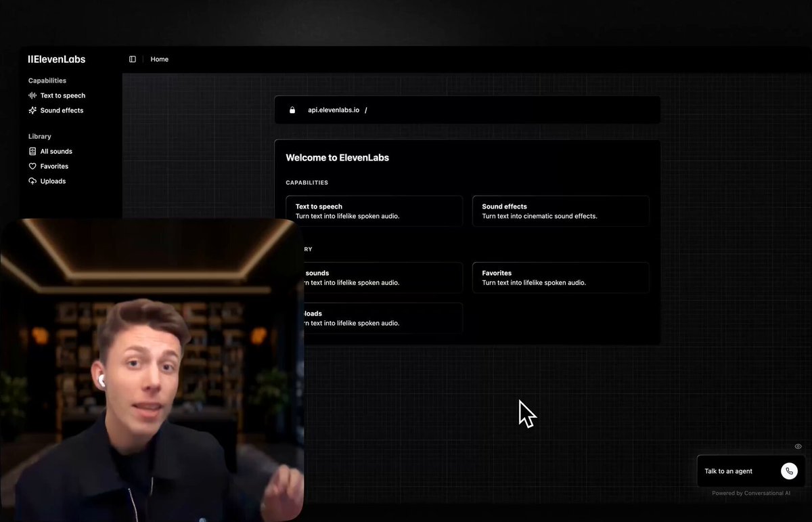
Task: Open Sound effects in the sidebar
Action: [x=62, y=110]
